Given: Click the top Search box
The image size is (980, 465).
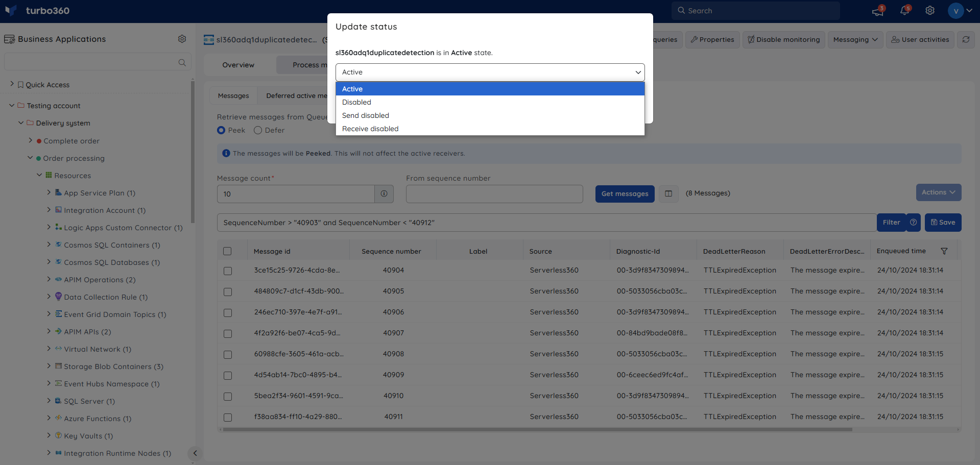Looking at the screenshot, I should coord(755,11).
